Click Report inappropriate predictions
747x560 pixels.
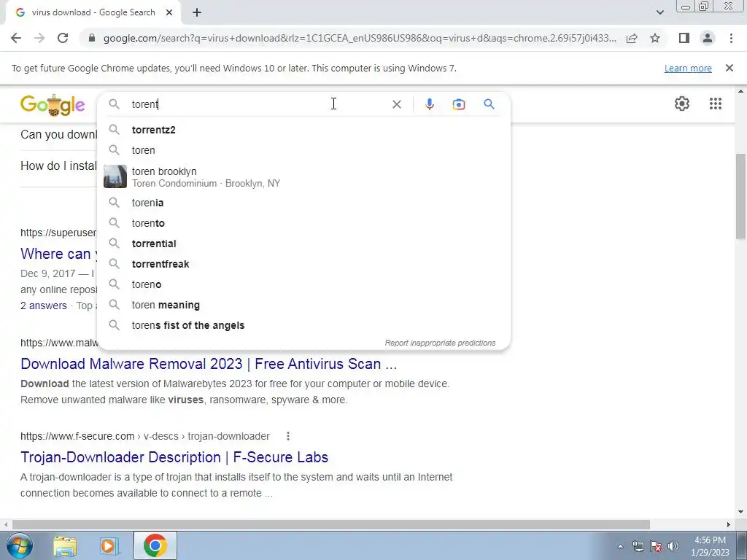[x=440, y=343]
